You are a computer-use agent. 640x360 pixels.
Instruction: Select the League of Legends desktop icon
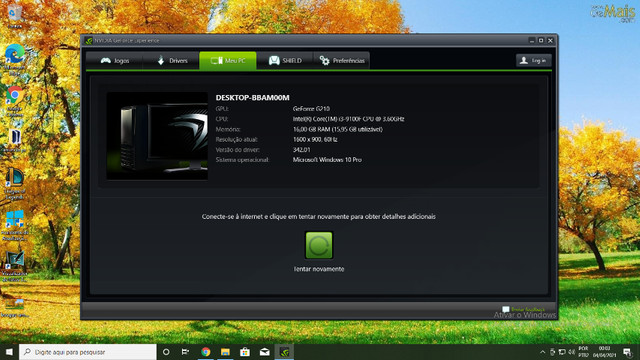click(x=14, y=183)
